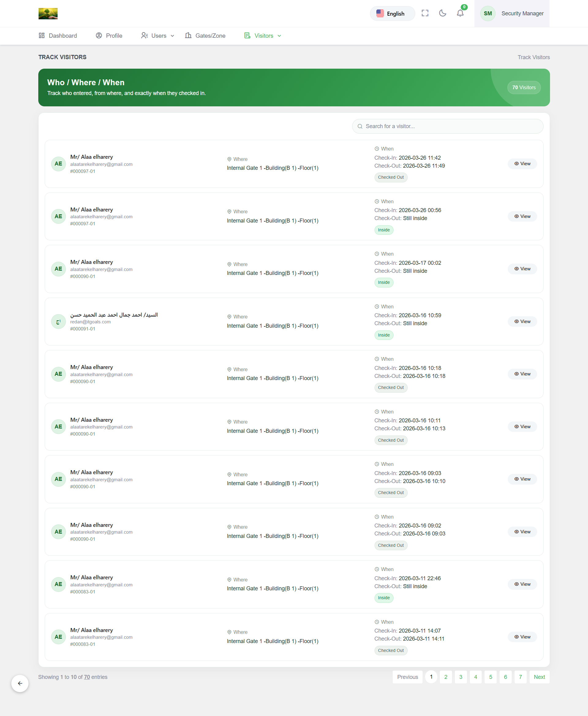Open notifications bell icon

pyautogui.click(x=460, y=13)
